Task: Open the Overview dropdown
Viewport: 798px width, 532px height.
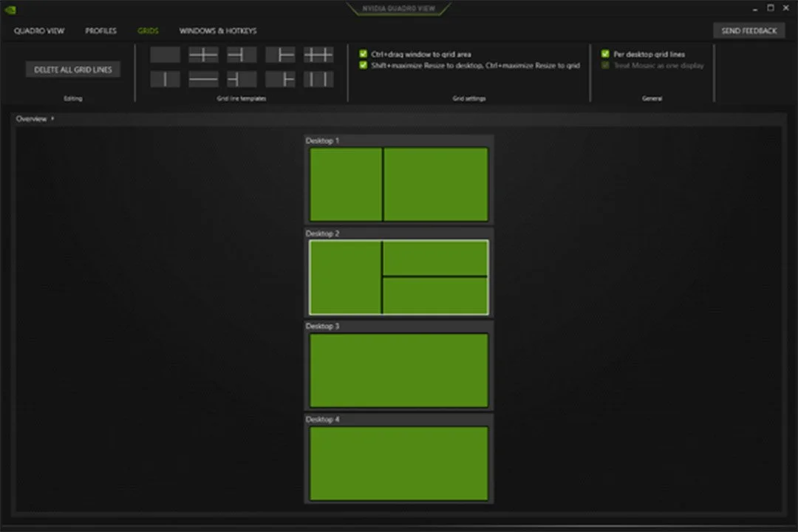Action: click(x=35, y=119)
